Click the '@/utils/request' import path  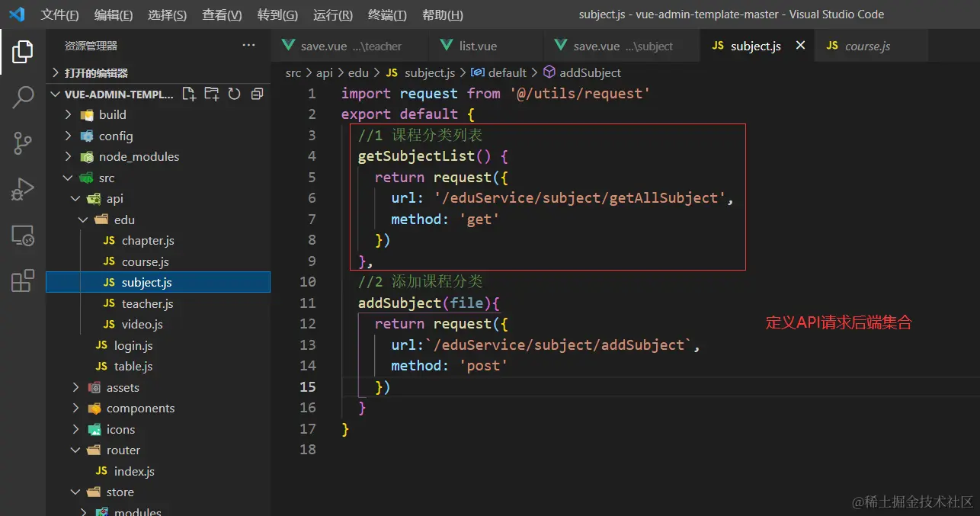point(580,94)
